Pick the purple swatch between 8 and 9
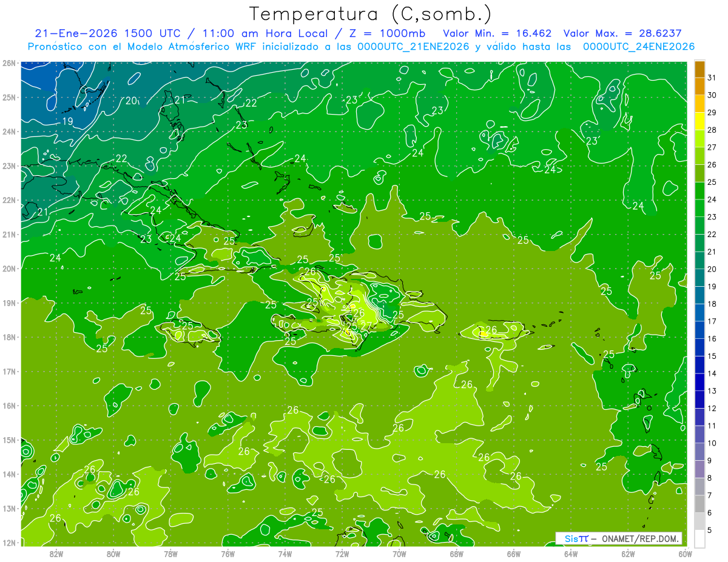The width and height of the screenshot is (728, 562). pyautogui.click(x=699, y=469)
